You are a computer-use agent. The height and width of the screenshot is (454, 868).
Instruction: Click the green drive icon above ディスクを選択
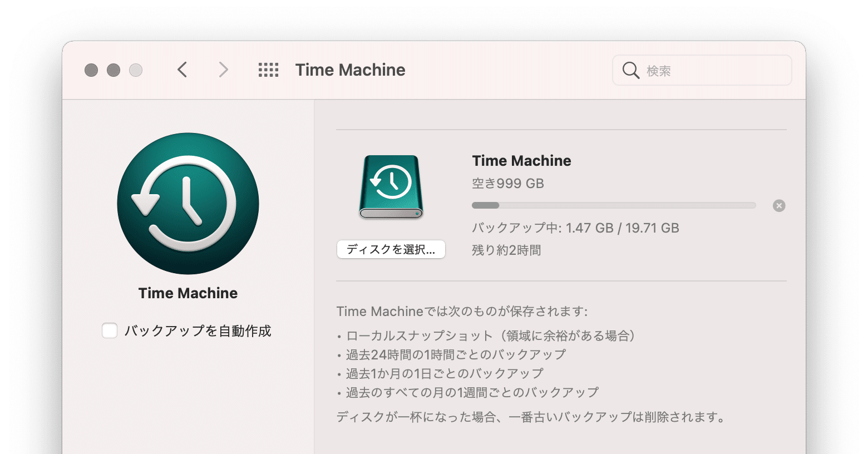390,186
